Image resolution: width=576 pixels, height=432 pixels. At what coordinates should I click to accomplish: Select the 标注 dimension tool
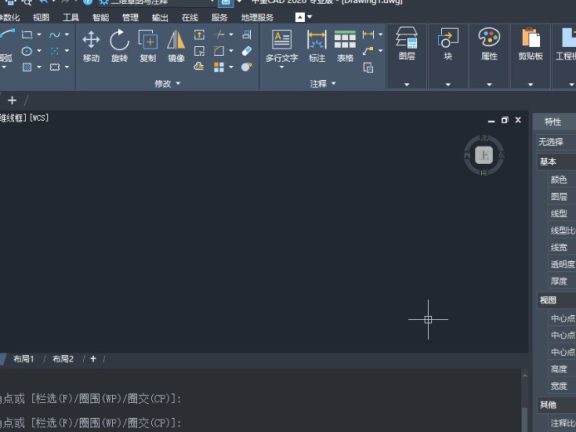point(317,47)
